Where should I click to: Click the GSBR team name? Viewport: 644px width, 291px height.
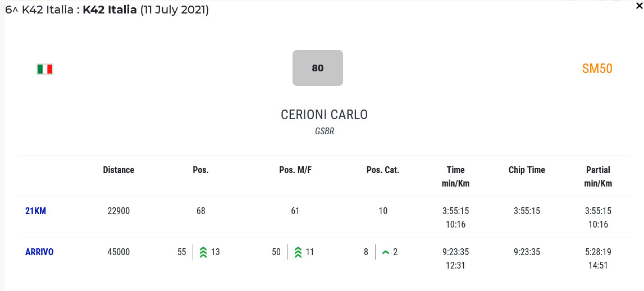[x=324, y=132]
